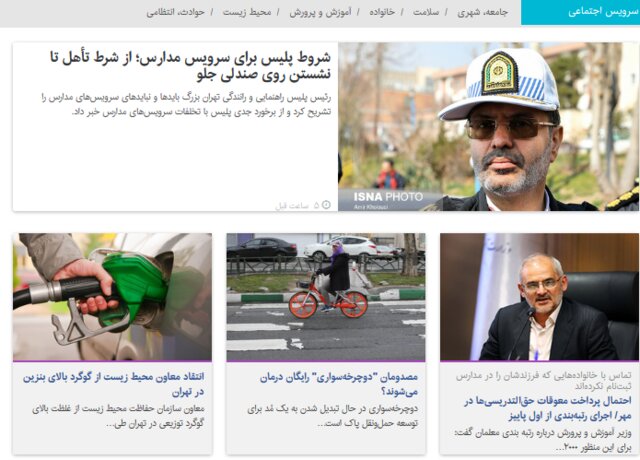The width and height of the screenshot is (640, 460).
Task: Go to the حوادث، انتظامی section
Action: (x=176, y=12)
